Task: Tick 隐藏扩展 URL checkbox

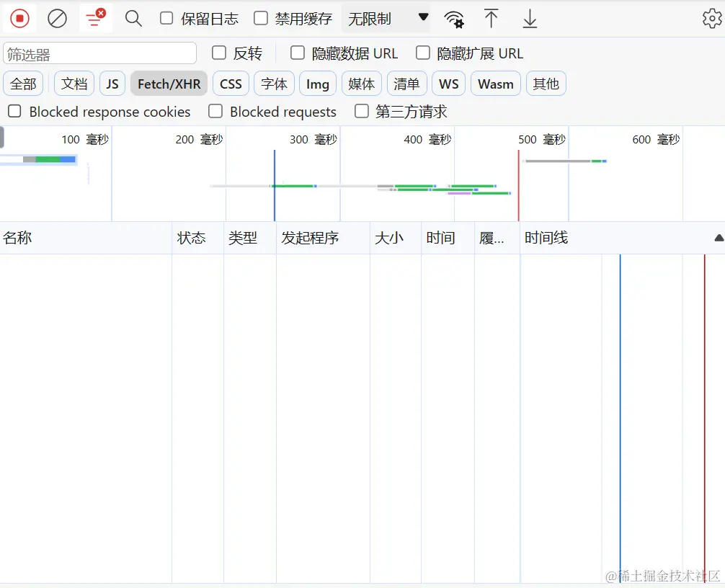Action: click(x=422, y=53)
